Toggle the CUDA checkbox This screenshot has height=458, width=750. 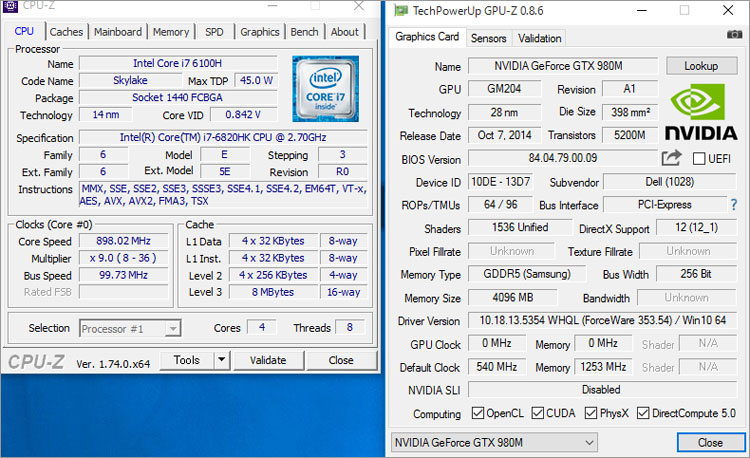click(538, 413)
